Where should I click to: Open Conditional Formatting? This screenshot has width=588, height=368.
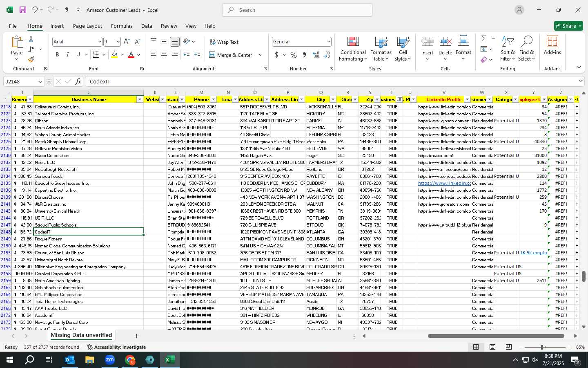tap(353, 49)
